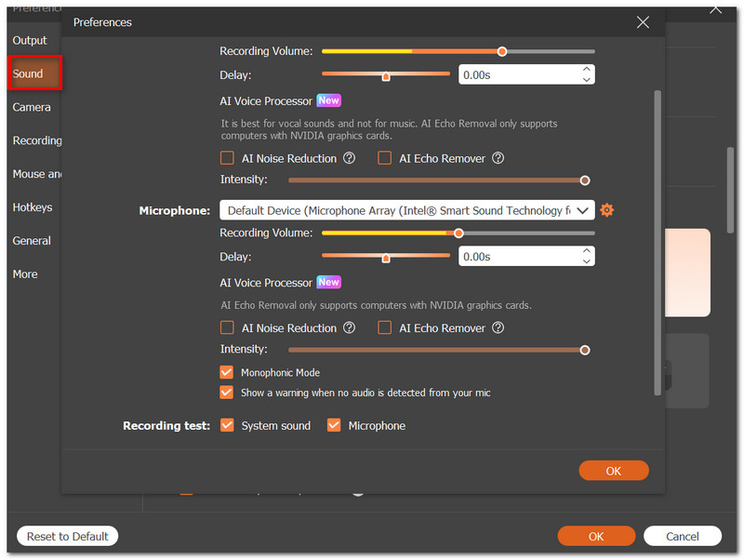Screen dimensions: 744x560
Task: Uncheck System sound recording test
Action: point(227,425)
